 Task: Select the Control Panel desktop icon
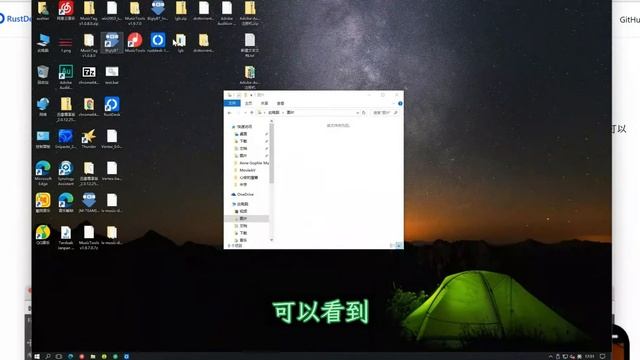[x=43, y=139]
